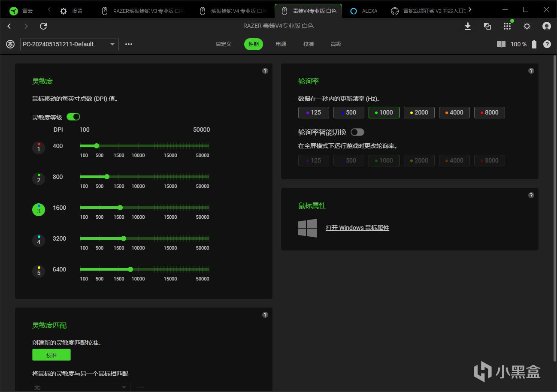Switch to the 自定义 tab
This screenshot has width=557, height=392.
pyautogui.click(x=224, y=44)
